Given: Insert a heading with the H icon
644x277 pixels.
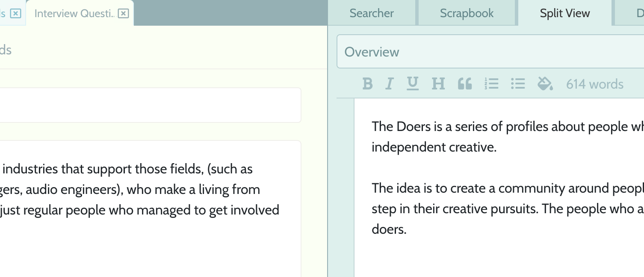Looking at the screenshot, I should (x=438, y=84).
